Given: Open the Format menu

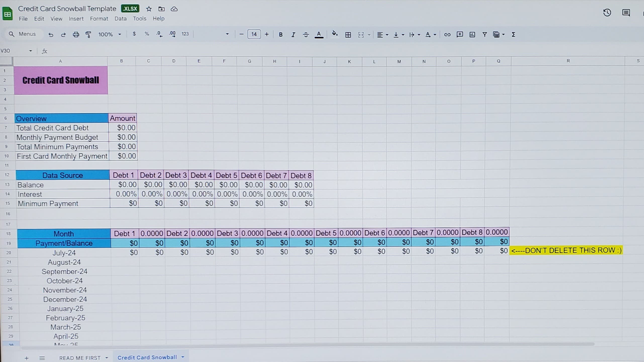Looking at the screenshot, I should click(99, 19).
